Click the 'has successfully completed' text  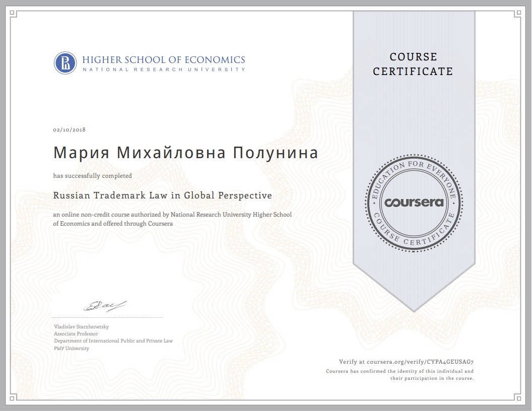point(93,176)
